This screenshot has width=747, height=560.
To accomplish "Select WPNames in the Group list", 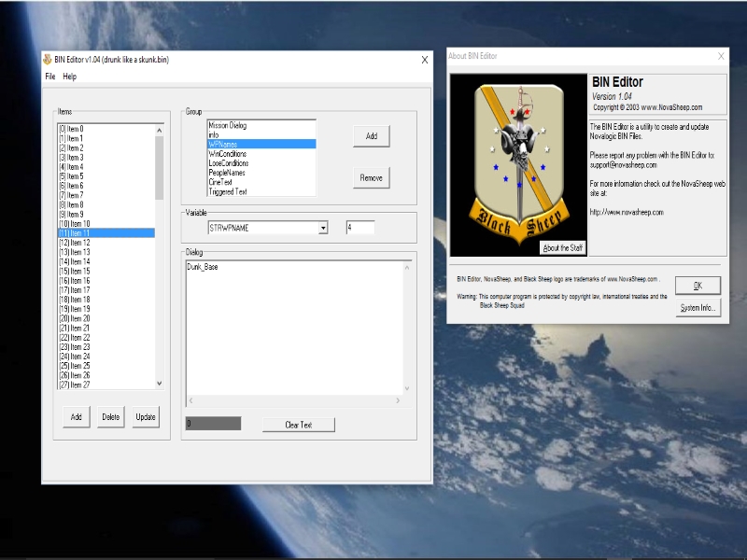I will coord(261,145).
